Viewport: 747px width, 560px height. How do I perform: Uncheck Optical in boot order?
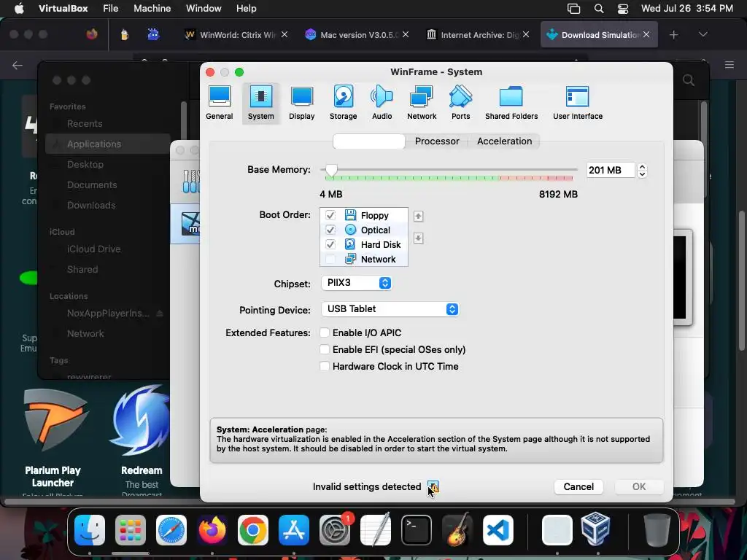click(x=330, y=230)
